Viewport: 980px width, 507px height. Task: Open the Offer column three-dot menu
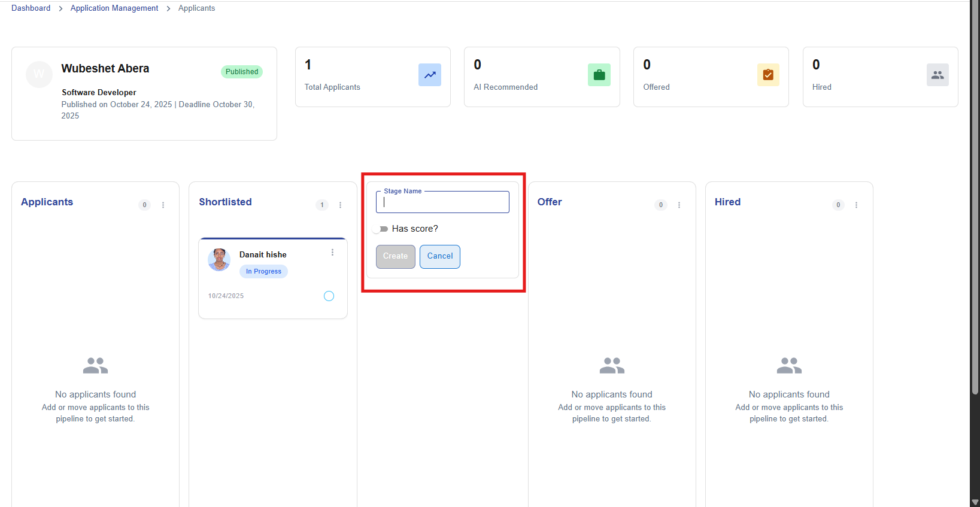tap(679, 205)
